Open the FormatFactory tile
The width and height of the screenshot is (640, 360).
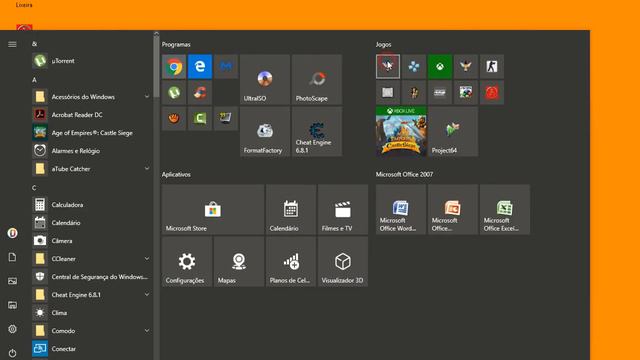265,131
